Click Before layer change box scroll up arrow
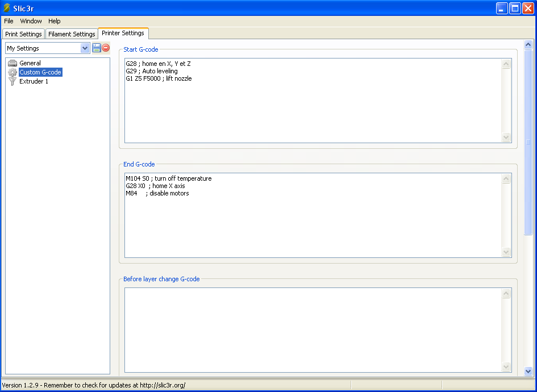This screenshot has width=537, height=392. (x=506, y=293)
